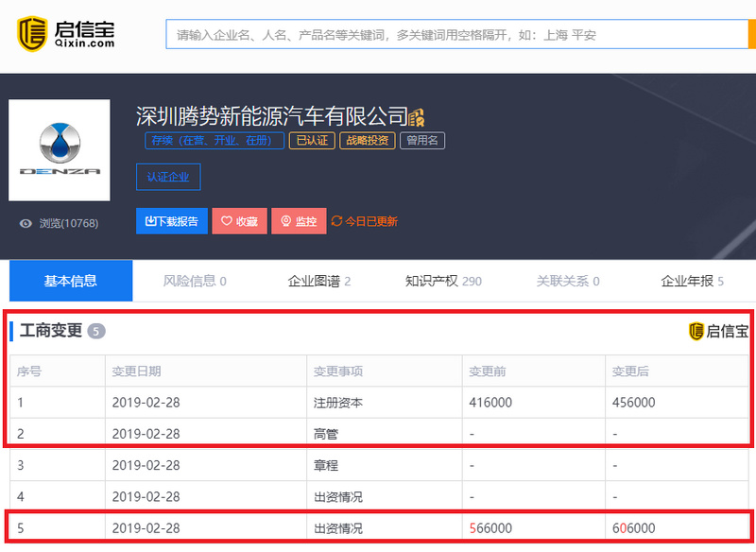Click the date 2019-02-28 in row 3
Viewport: 756px width, 552px height.
[x=146, y=465]
